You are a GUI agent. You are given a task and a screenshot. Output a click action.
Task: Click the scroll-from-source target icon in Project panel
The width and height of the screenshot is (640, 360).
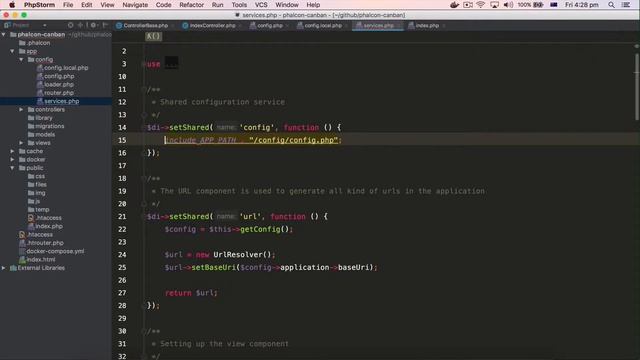71,25
